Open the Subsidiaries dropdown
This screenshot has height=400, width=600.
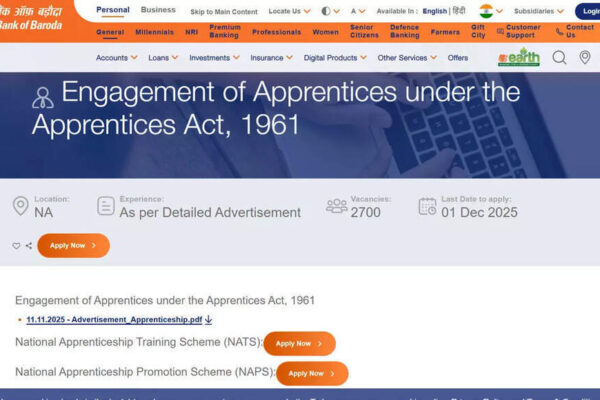click(x=539, y=11)
